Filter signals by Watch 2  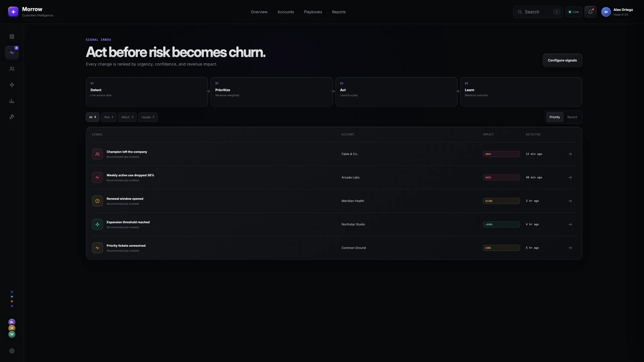(127, 117)
